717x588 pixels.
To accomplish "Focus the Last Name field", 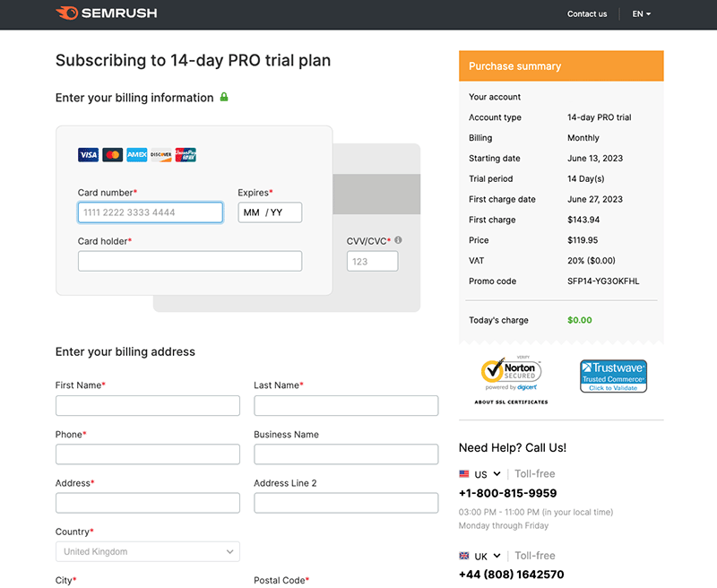I will [346, 405].
